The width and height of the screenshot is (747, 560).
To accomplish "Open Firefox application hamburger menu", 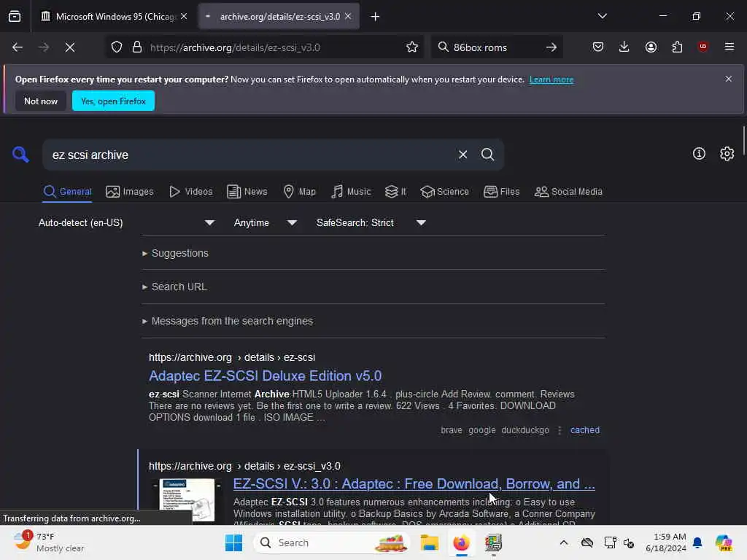I will pyautogui.click(x=729, y=47).
